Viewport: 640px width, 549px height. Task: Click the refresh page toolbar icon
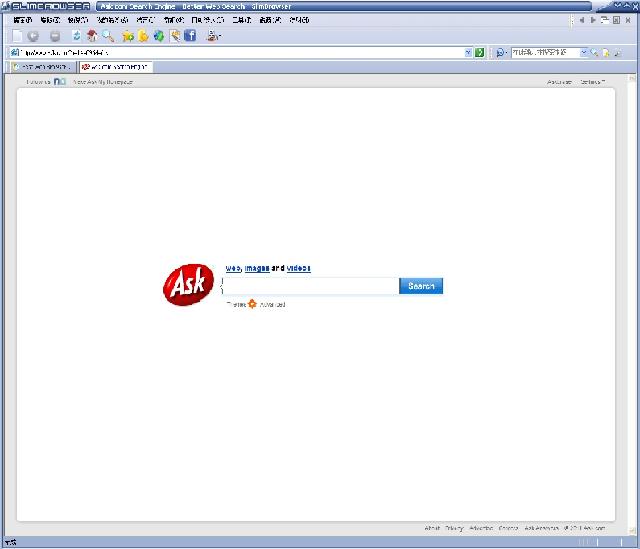click(76, 36)
